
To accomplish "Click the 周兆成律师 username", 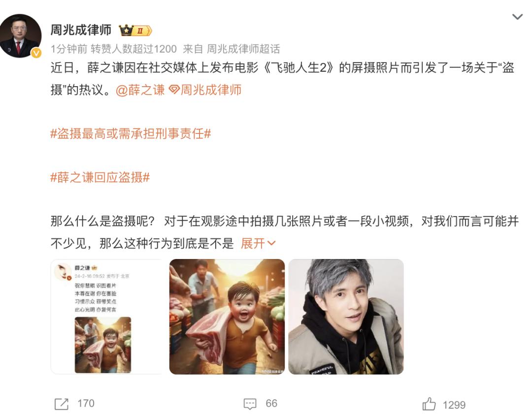I will tap(81, 30).
